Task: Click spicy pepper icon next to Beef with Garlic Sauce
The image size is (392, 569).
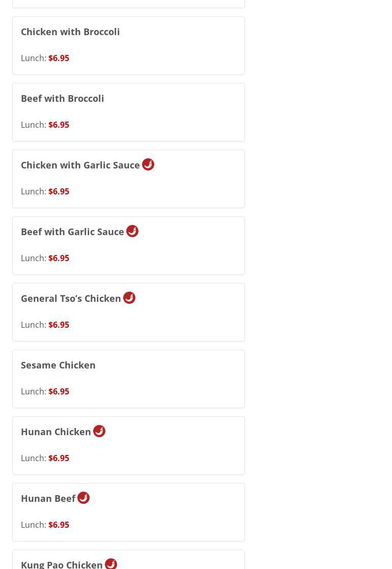Action: pos(132,231)
